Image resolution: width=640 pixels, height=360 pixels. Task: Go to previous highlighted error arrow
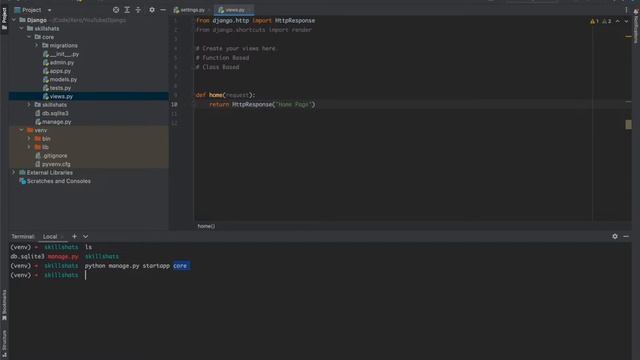click(x=618, y=21)
